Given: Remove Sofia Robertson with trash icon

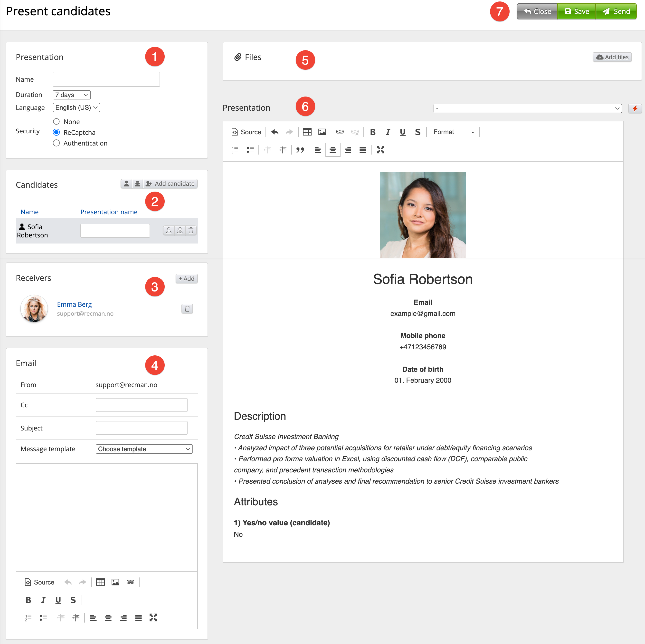Looking at the screenshot, I should click(191, 231).
